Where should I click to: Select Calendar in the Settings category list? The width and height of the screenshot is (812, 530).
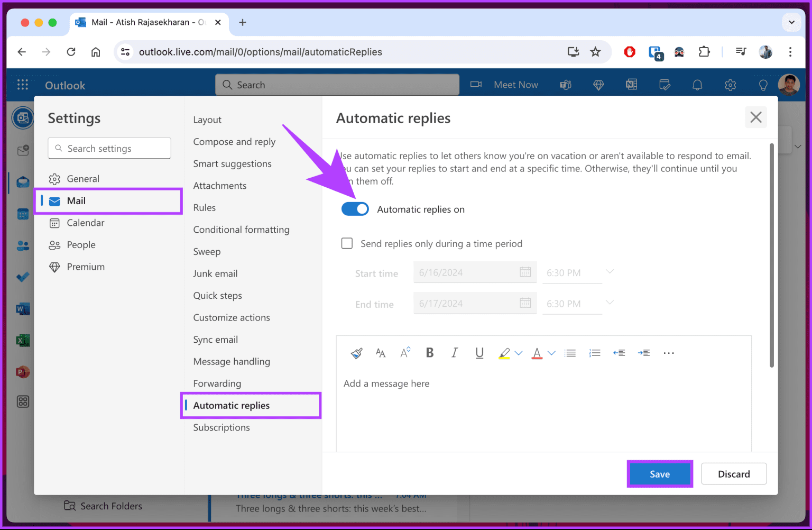coord(85,223)
